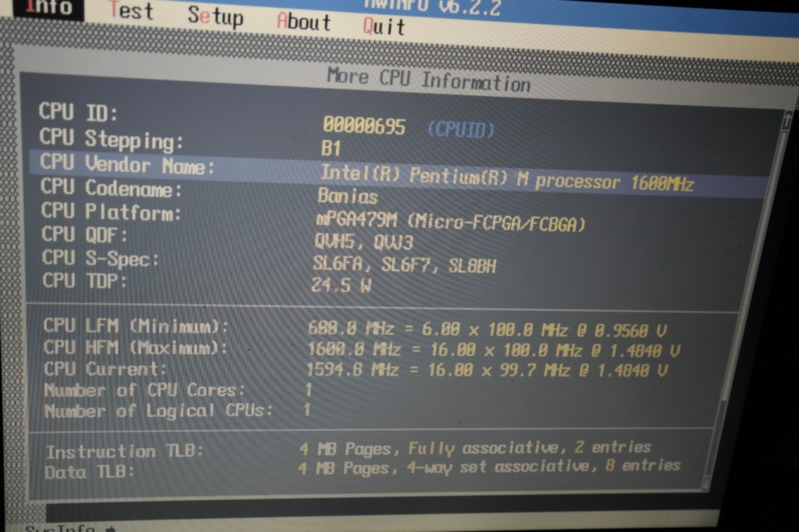Select the QDF value 'QVH5, QWJ3'
Screen dimensions: 799x532
(364, 242)
